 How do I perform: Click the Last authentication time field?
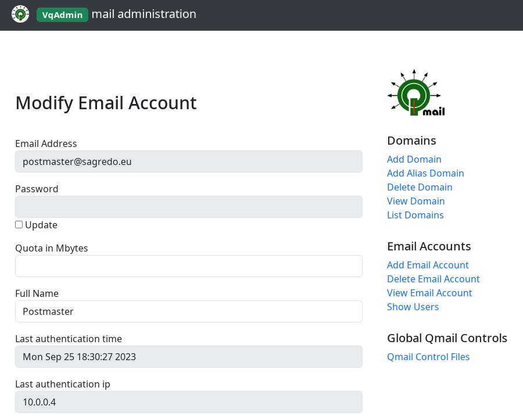189,357
